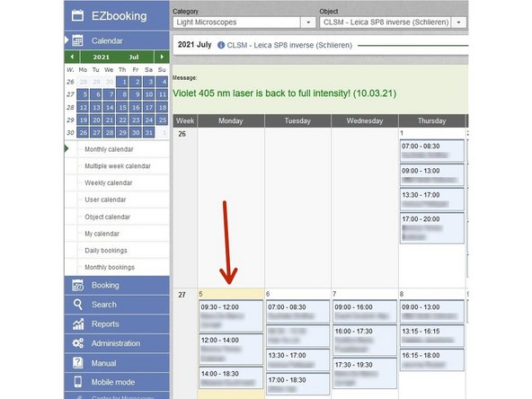Click the Jul month label in mini calendar

pyautogui.click(x=134, y=57)
